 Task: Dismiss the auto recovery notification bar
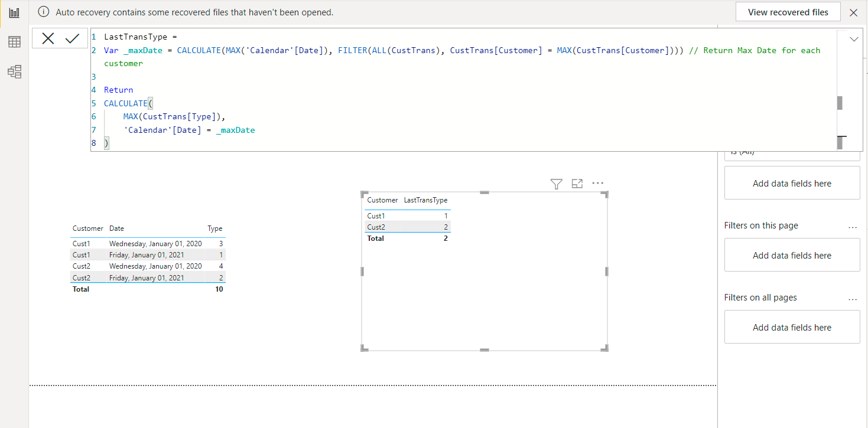coord(853,12)
